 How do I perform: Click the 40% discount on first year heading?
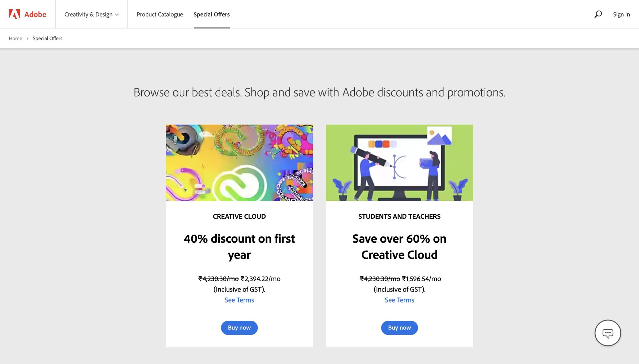tap(239, 247)
